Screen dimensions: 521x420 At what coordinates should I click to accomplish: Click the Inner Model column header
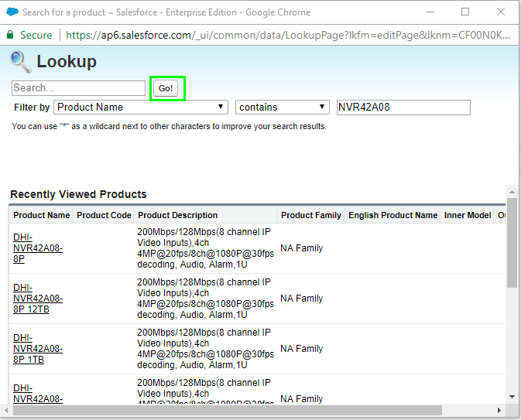(468, 215)
